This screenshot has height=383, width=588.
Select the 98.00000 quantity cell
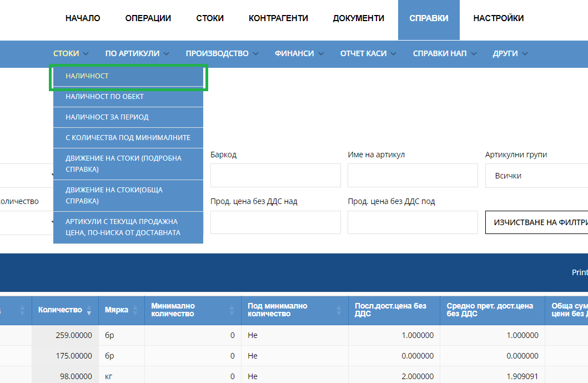coord(66,375)
